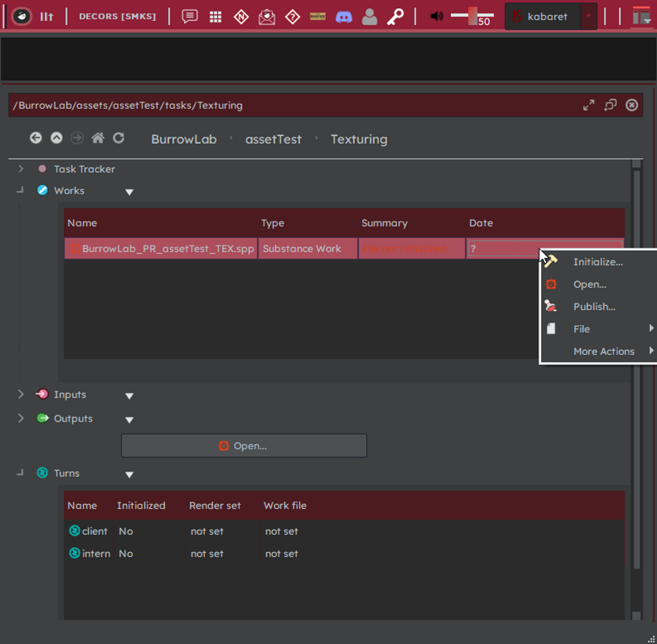Open the File submenu
657x644 pixels.
point(598,329)
